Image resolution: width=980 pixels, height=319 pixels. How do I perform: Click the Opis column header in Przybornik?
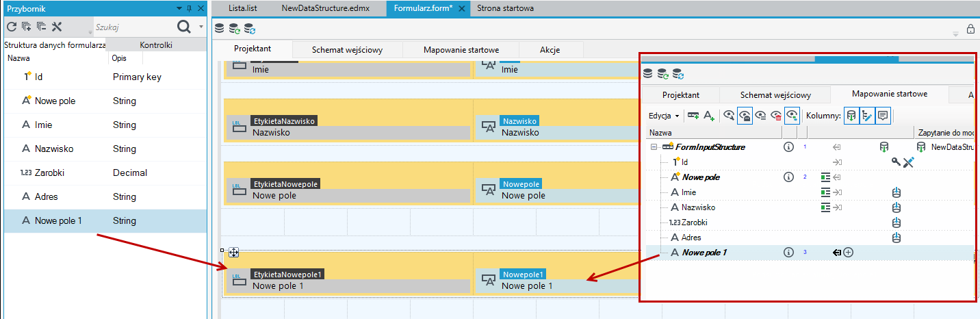[119, 58]
